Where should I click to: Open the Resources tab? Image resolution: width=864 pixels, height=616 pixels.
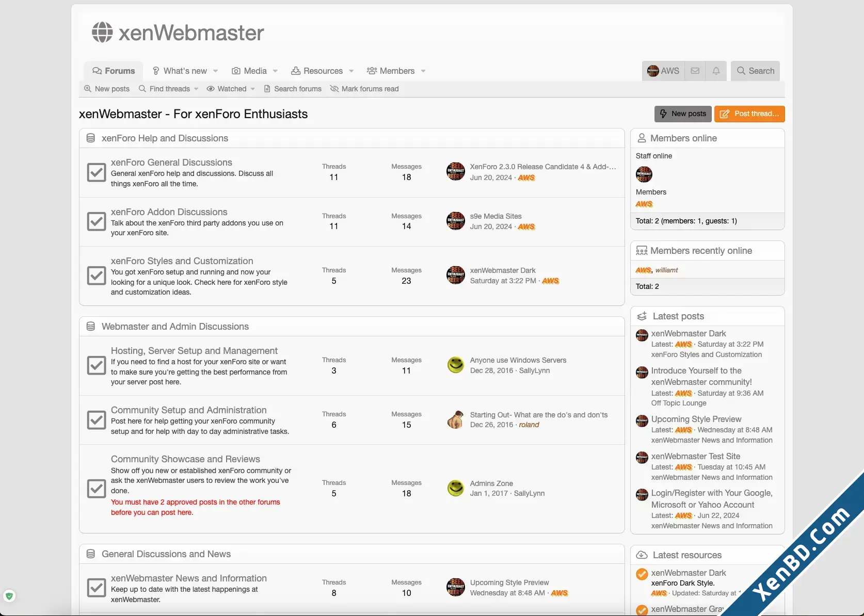tap(317, 71)
